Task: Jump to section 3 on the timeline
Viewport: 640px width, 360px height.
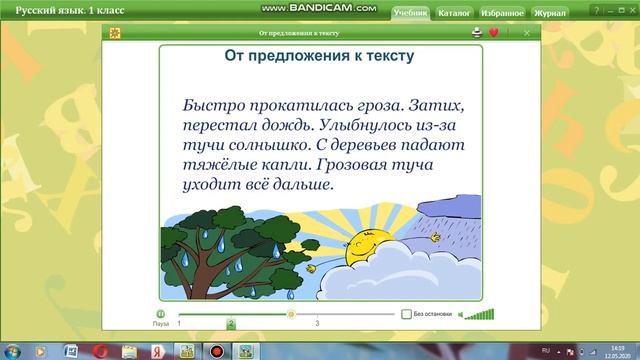Action: pos(317,323)
